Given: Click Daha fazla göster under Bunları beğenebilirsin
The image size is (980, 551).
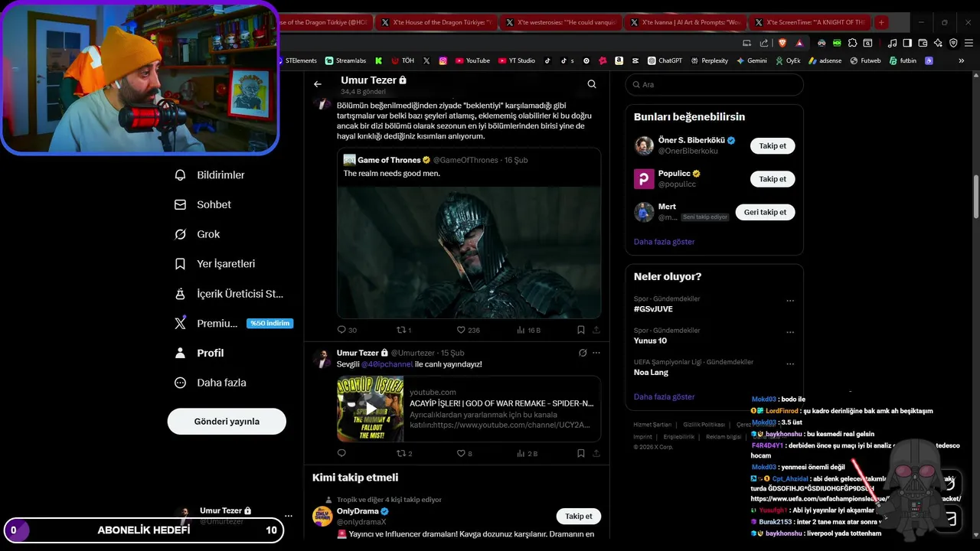Looking at the screenshot, I should [664, 242].
